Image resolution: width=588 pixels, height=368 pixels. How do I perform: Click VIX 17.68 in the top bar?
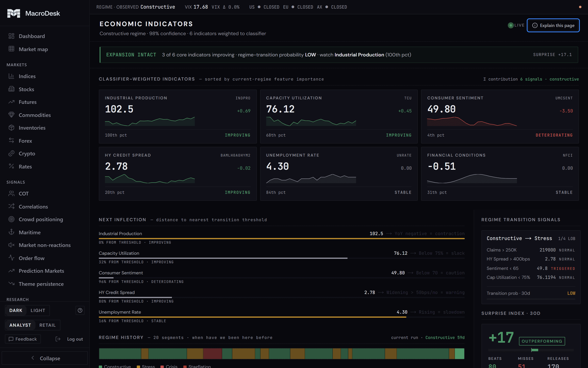(196, 7)
